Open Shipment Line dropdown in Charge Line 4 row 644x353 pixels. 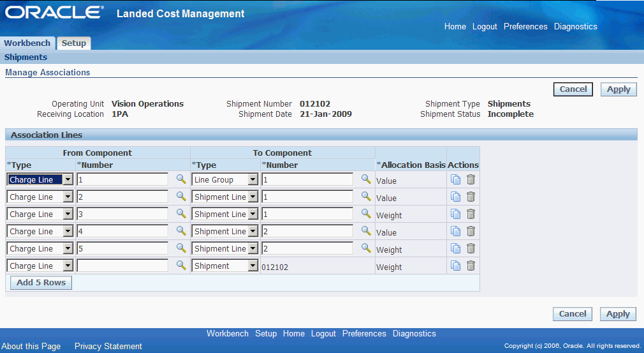click(224, 231)
